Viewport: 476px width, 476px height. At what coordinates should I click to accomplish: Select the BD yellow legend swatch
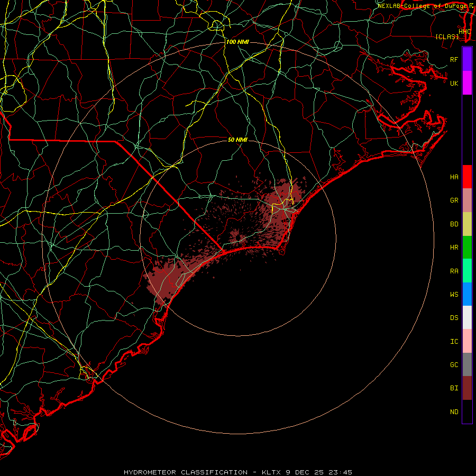467,224
